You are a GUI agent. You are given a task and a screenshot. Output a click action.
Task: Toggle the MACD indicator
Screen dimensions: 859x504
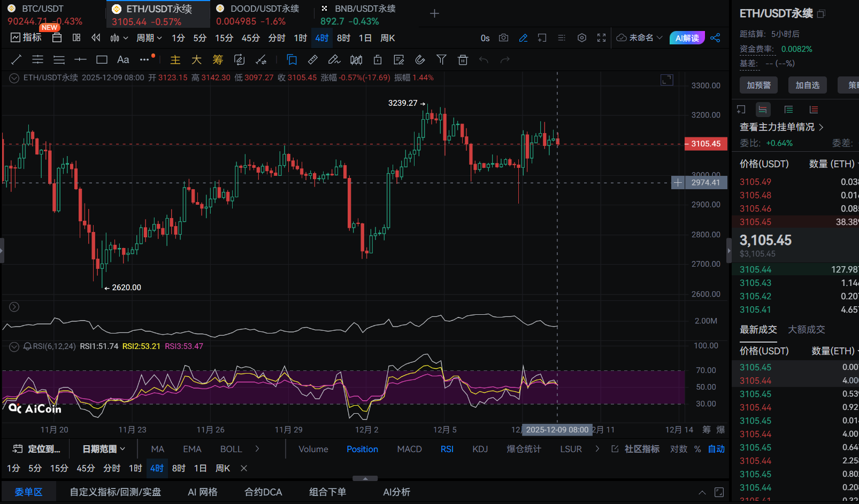click(409, 449)
